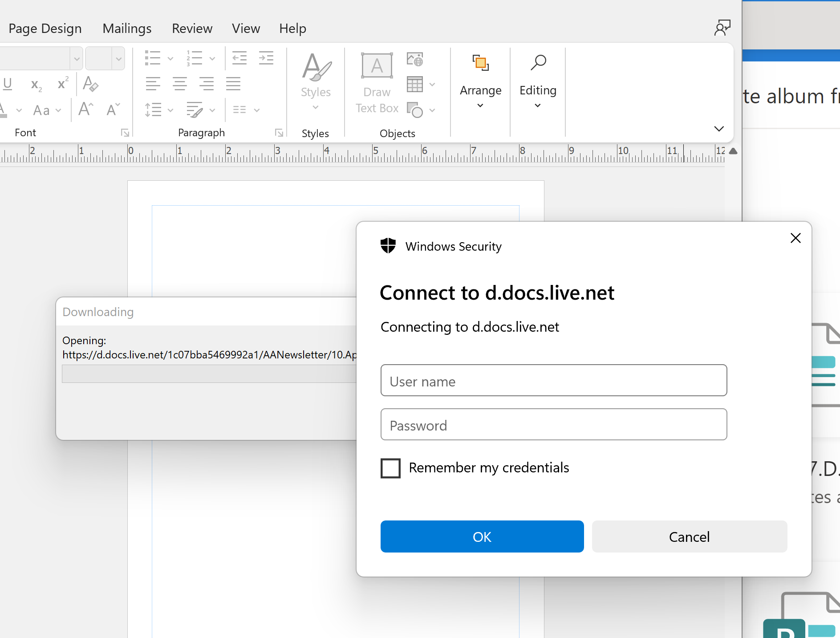
Task: Apply superscript formatting
Action: 62,84
